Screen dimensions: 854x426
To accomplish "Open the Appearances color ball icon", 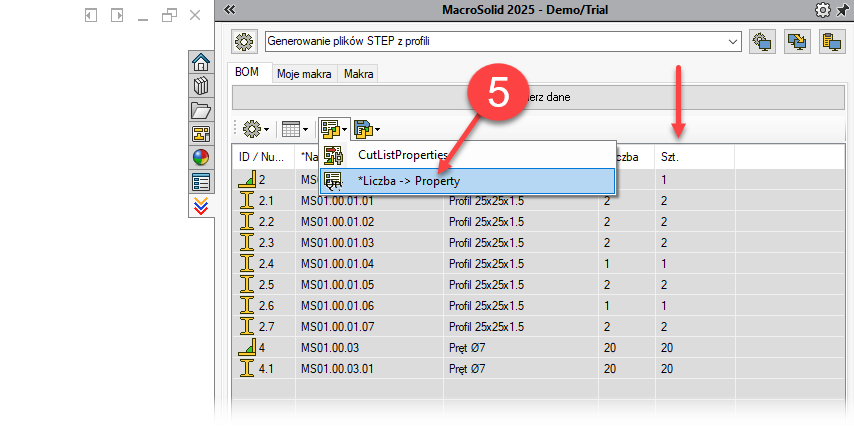I will 201,158.
